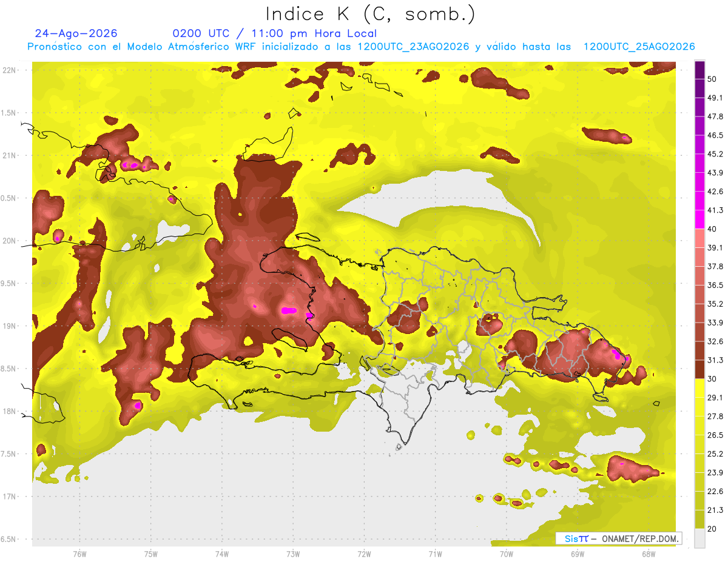The height and width of the screenshot is (562, 728).
Task: Click the dark brown swatch between 30 and 31.3
Action: [699, 369]
